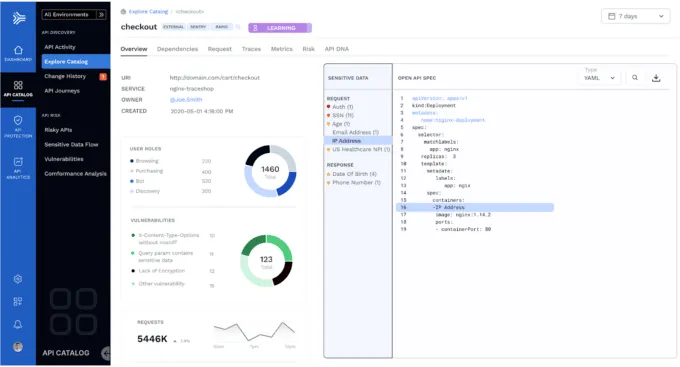The image size is (680, 367).
Task: Open API Activity in sidebar
Action: (60, 47)
